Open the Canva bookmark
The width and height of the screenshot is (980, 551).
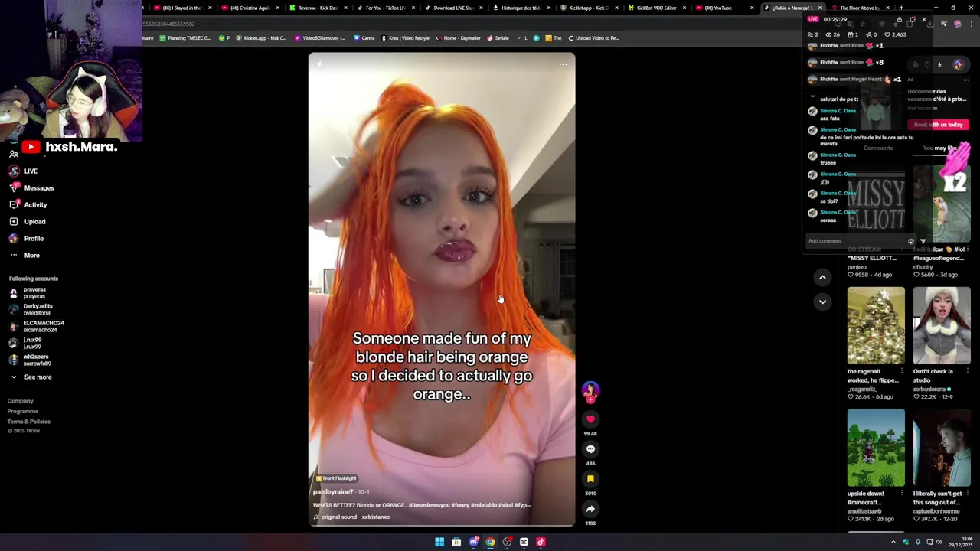point(364,37)
